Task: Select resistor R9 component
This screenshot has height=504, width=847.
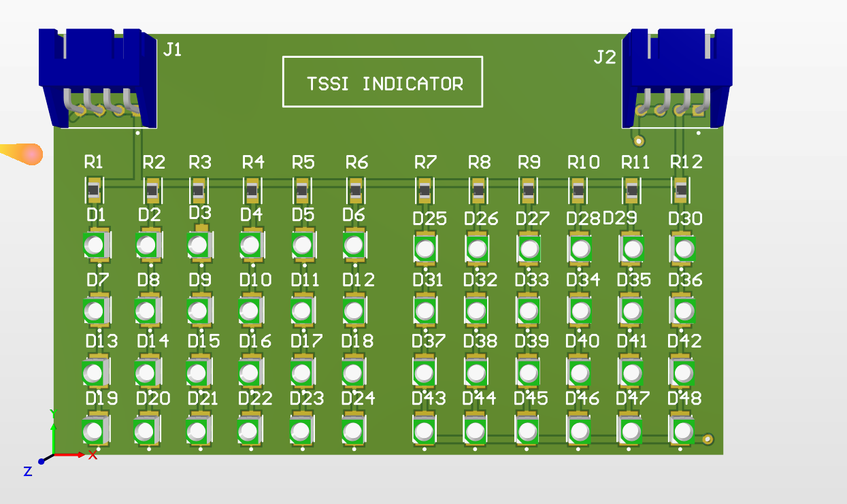Action: [x=528, y=190]
